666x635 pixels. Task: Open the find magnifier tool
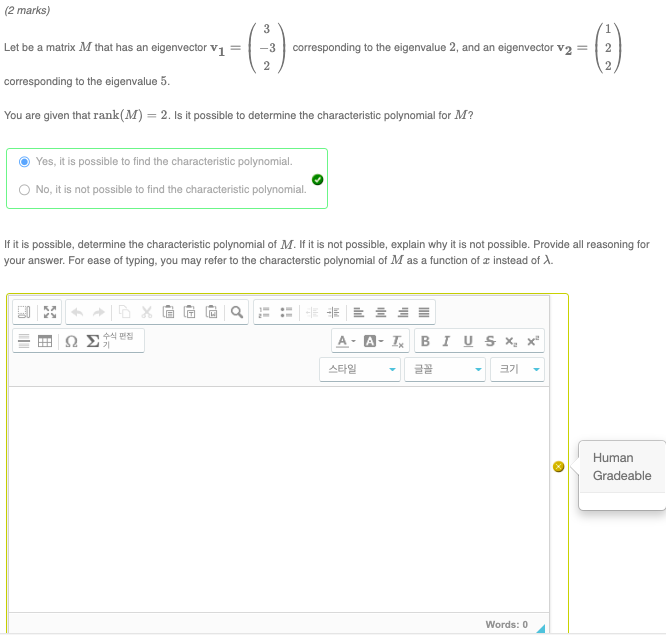(x=237, y=312)
